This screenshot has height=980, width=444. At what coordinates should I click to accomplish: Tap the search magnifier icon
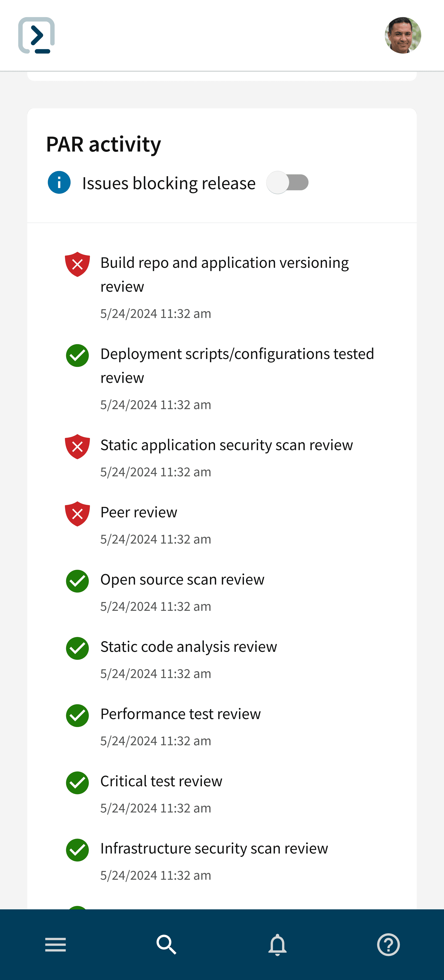pyautogui.click(x=166, y=945)
